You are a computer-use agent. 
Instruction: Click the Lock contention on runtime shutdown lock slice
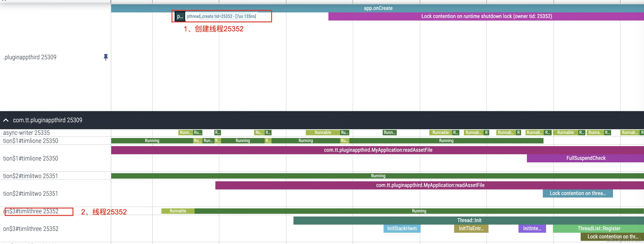pos(486,16)
